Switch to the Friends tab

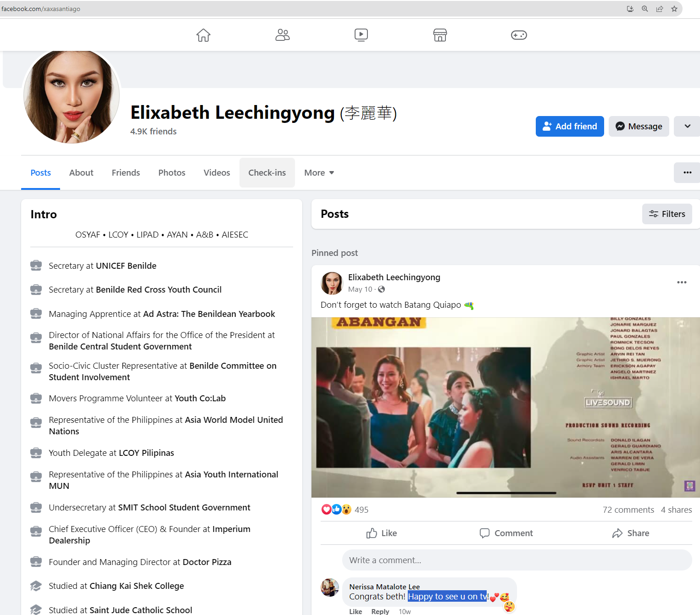point(126,172)
